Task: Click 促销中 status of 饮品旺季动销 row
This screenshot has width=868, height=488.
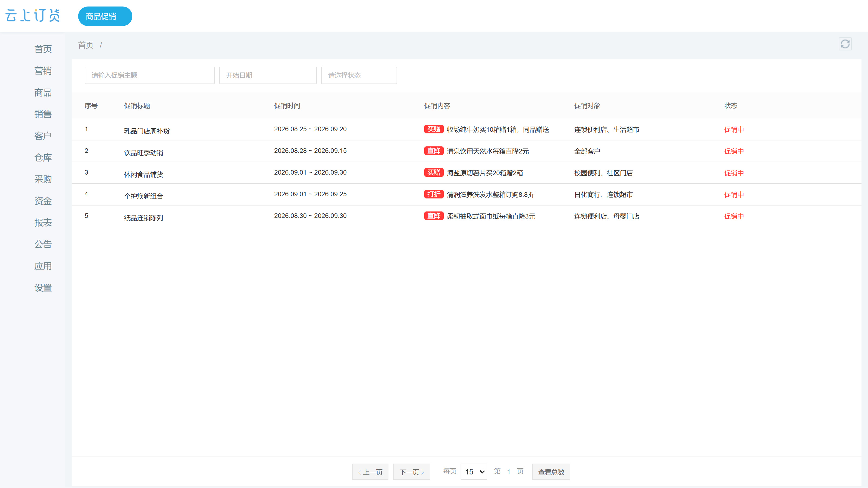Action: [734, 151]
